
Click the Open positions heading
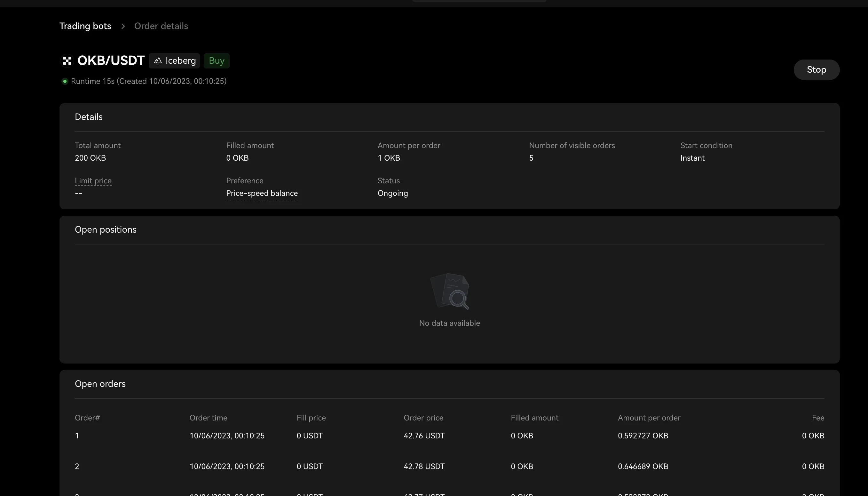click(106, 230)
